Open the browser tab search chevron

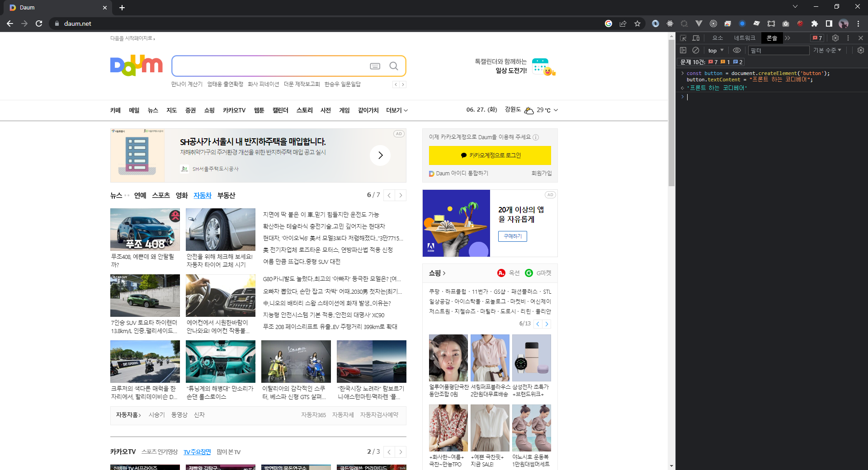(795, 7)
